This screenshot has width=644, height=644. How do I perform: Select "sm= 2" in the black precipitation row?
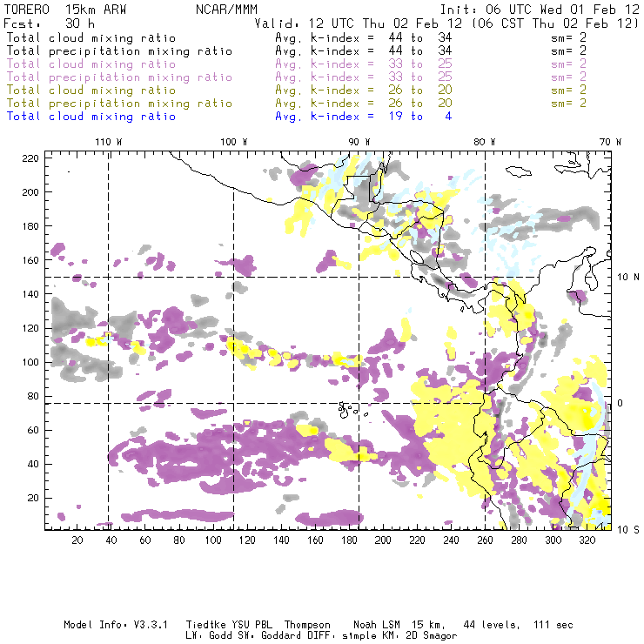point(568,51)
